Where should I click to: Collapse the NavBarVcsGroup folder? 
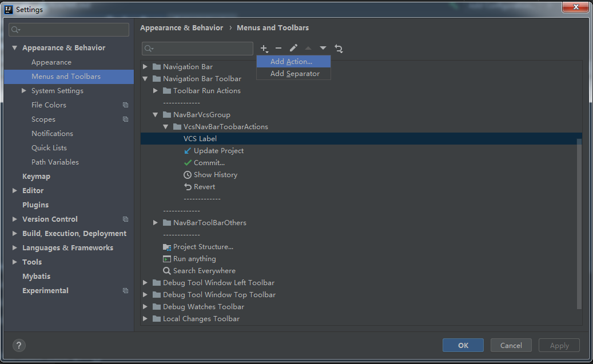tap(156, 115)
